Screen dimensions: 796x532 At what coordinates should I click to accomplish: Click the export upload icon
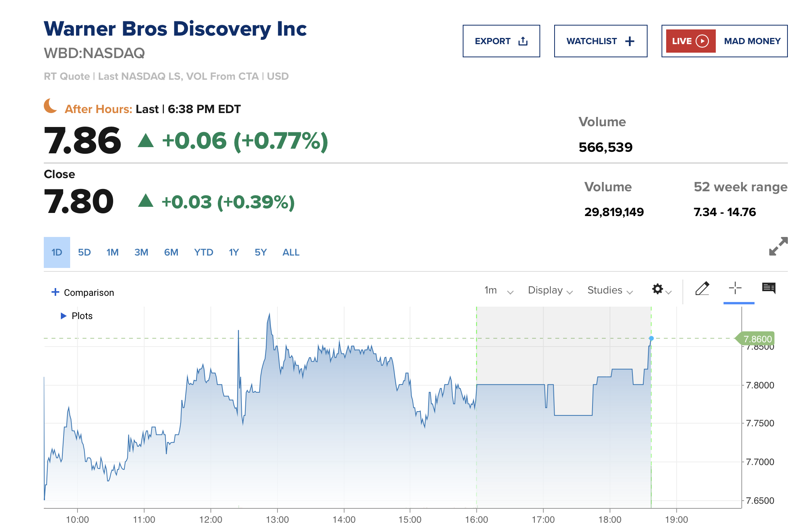click(x=523, y=41)
